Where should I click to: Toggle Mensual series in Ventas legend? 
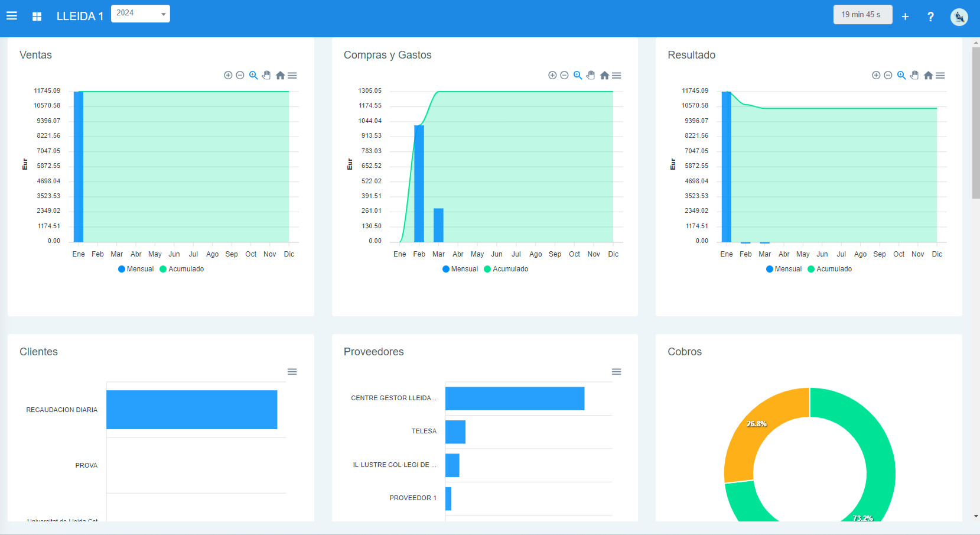pos(136,269)
